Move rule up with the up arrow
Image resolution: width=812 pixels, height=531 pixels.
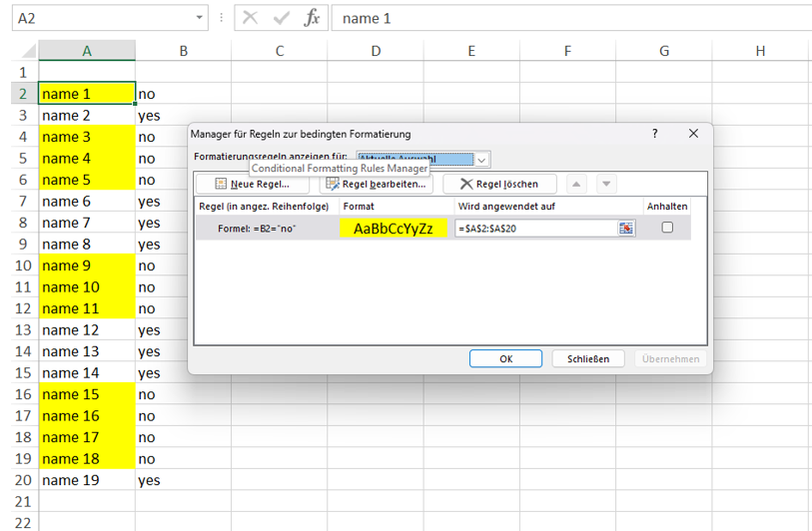pyautogui.click(x=576, y=185)
